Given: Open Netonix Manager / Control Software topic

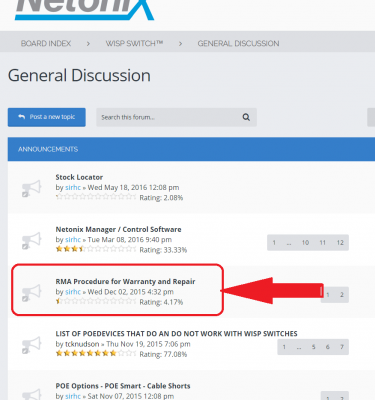Looking at the screenshot, I should click(118, 229).
